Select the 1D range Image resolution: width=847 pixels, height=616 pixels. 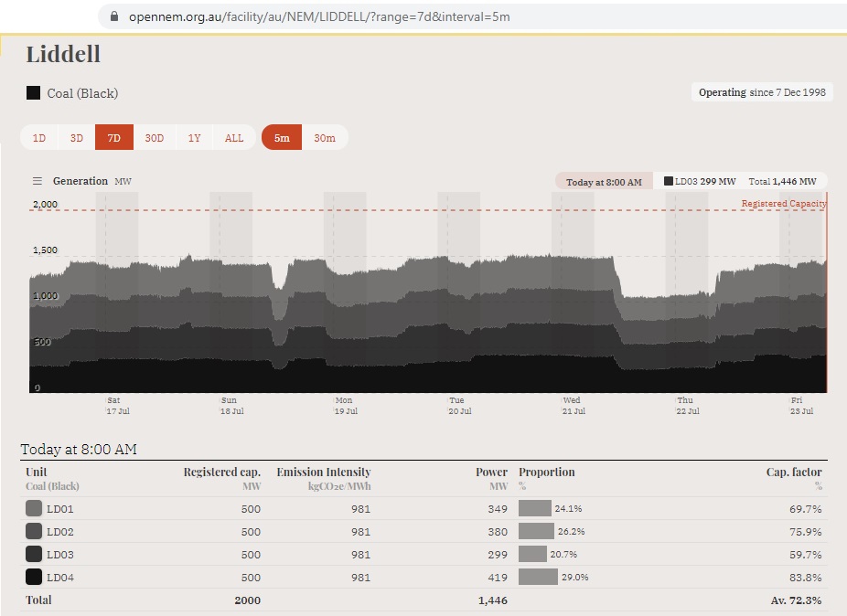point(39,138)
